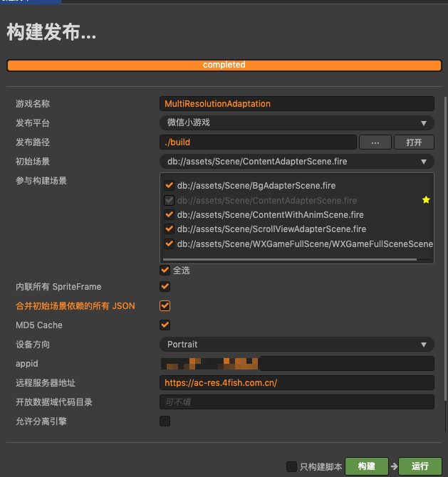Click the 运行 run button
The width and height of the screenshot is (448, 477).
pyautogui.click(x=420, y=466)
